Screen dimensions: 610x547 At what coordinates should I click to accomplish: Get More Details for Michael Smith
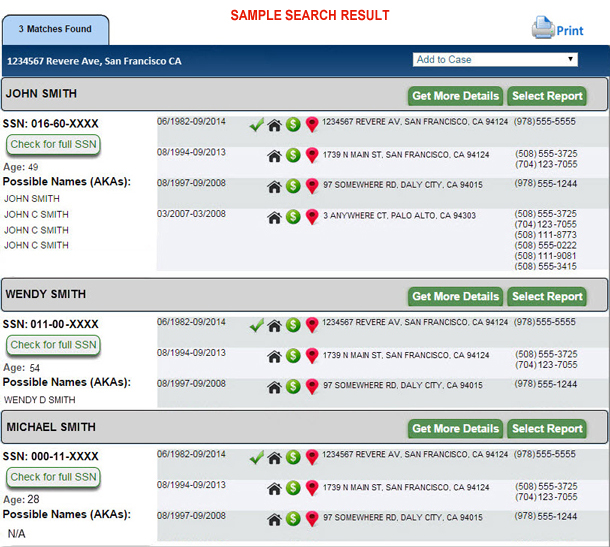tap(455, 429)
